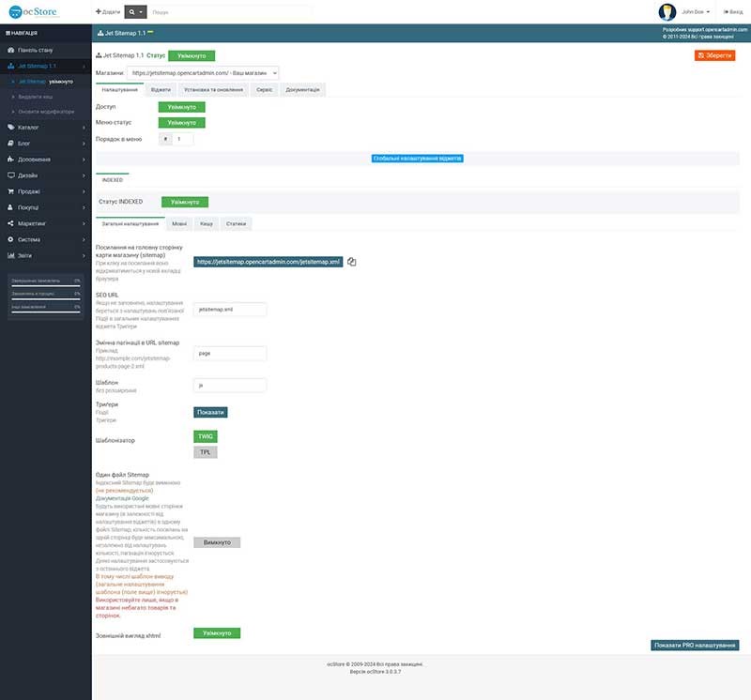Screen dimensions: 751x700
Task: Click the copy sitemap link icon
Action: pyautogui.click(x=351, y=262)
